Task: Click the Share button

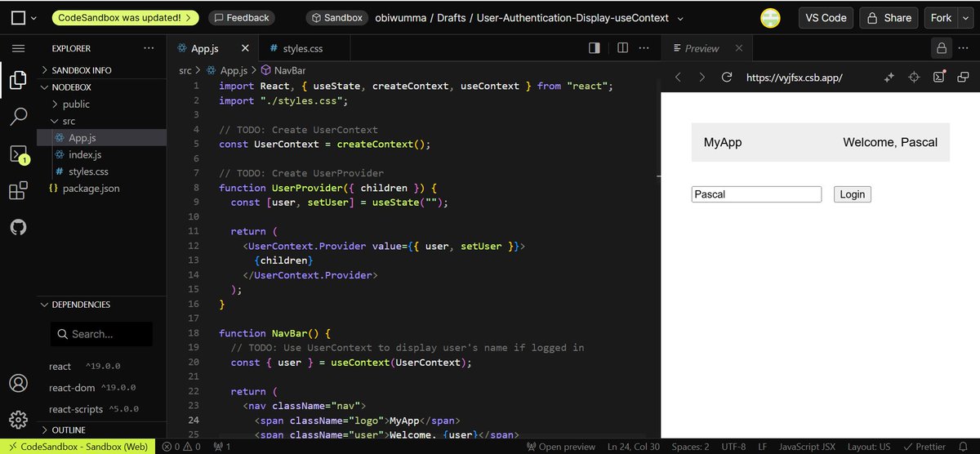Action: 889,17
